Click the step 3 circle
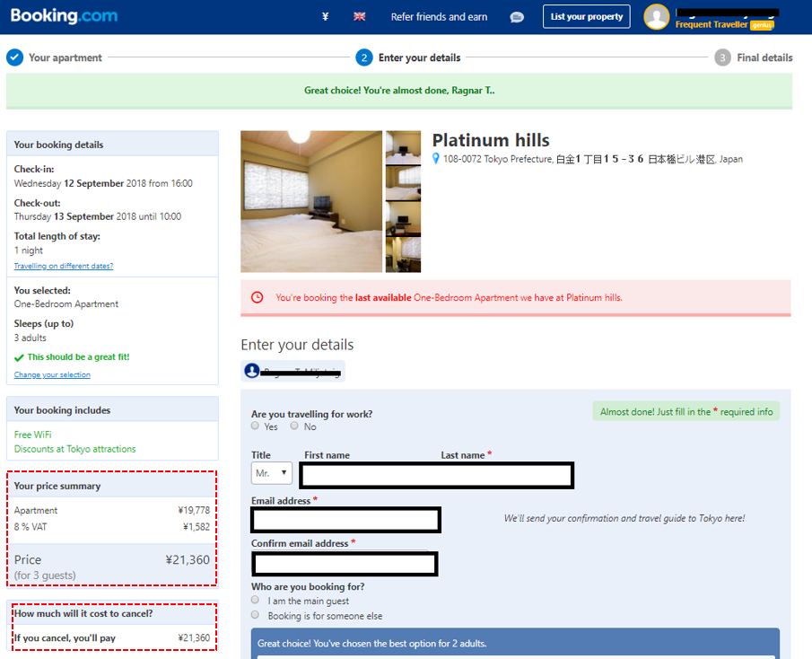This screenshot has height=659, width=812. [x=722, y=57]
